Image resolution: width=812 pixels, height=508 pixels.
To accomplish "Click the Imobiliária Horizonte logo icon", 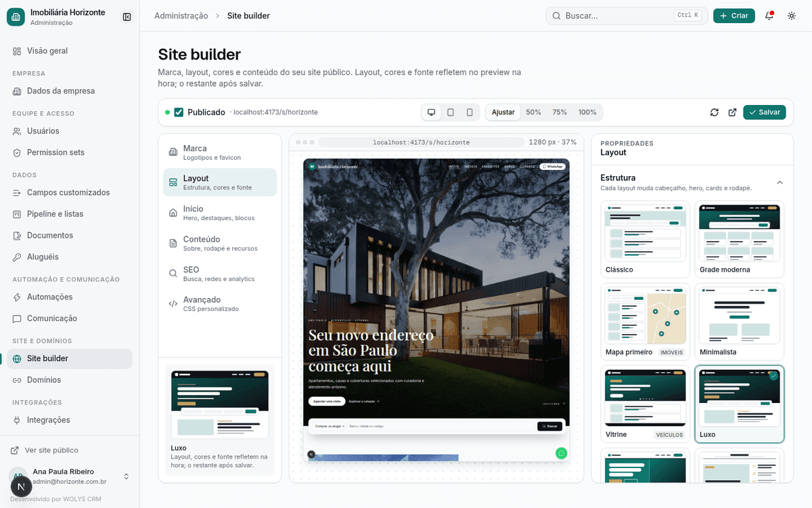I will click(16, 17).
